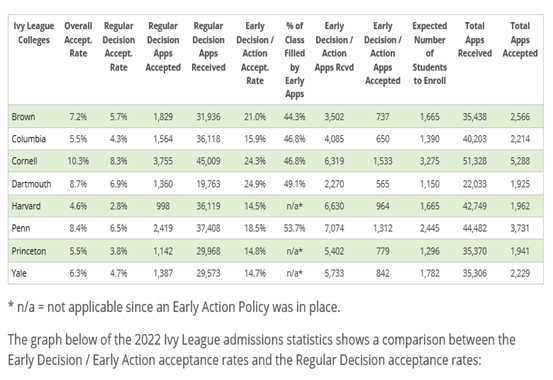
Task: Select Yale's 2,229 total apps accepted
Action: click(520, 273)
